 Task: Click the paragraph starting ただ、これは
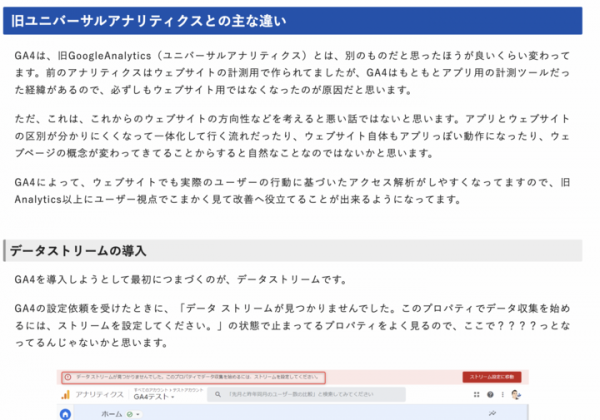tap(292, 136)
